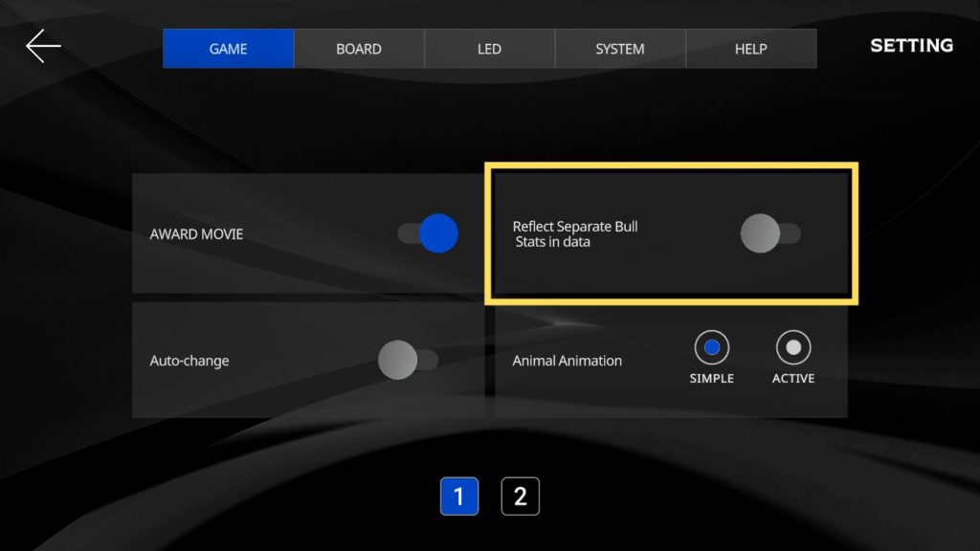Viewport: 980px width, 551px height.
Task: Select the SYSTEM tab
Action: [620, 49]
